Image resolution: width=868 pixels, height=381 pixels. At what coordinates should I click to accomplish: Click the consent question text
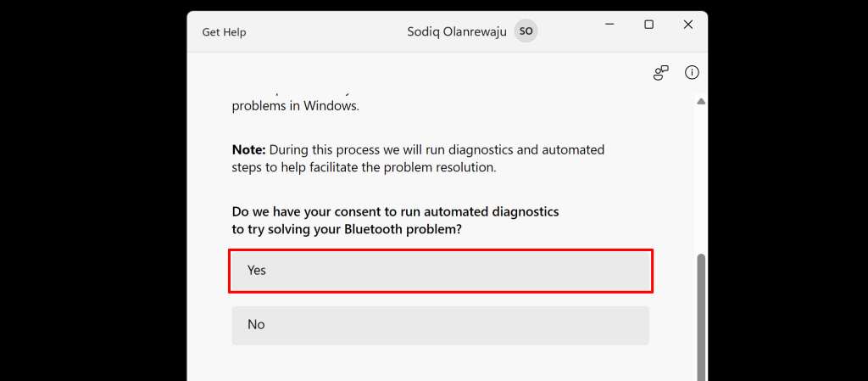(395, 210)
